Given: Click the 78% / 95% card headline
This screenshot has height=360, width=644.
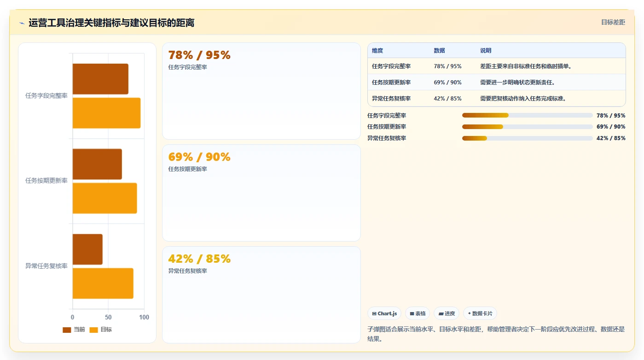Looking at the screenshot, I should [x=199, y=55].
